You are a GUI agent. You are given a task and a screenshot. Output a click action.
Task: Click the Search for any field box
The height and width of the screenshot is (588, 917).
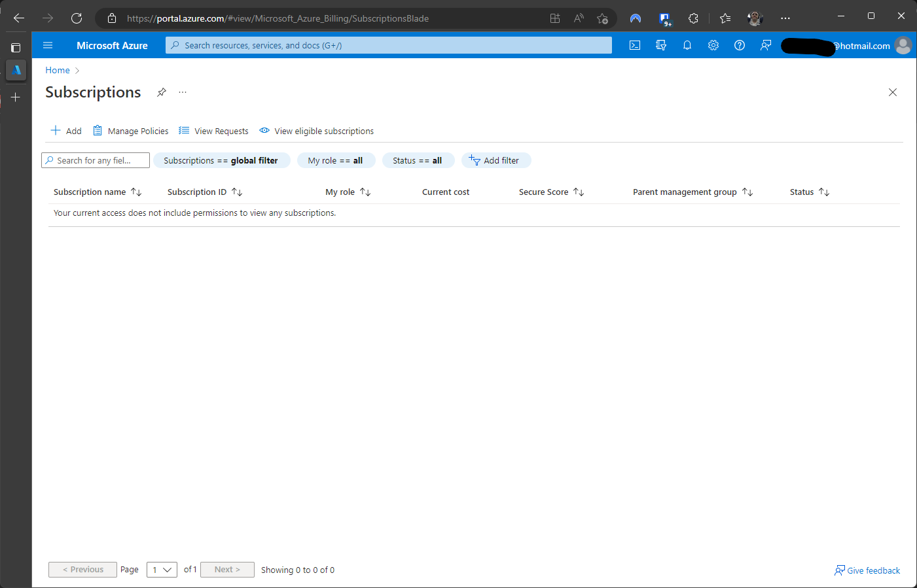coord(96,160)
